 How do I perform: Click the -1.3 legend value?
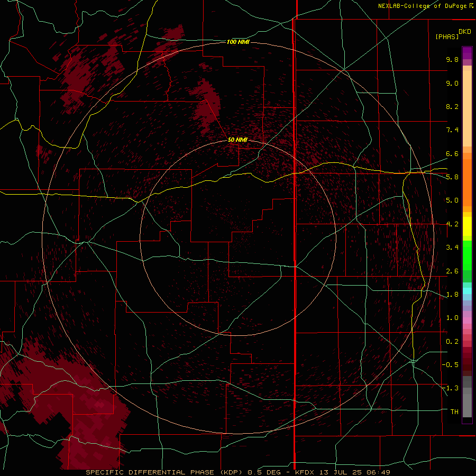click(450, 388)
